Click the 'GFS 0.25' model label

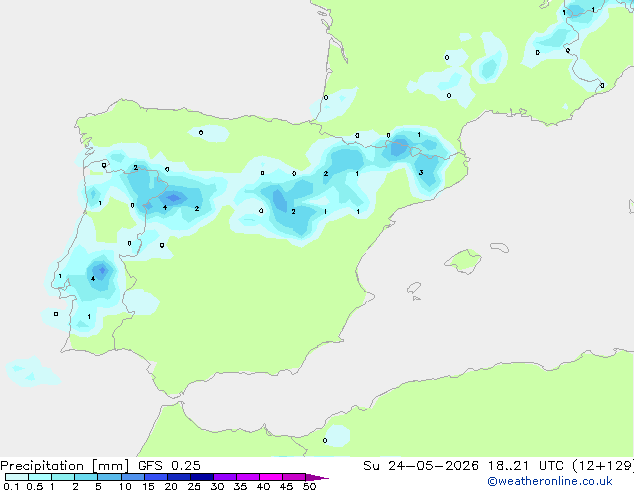coord(169,466)
